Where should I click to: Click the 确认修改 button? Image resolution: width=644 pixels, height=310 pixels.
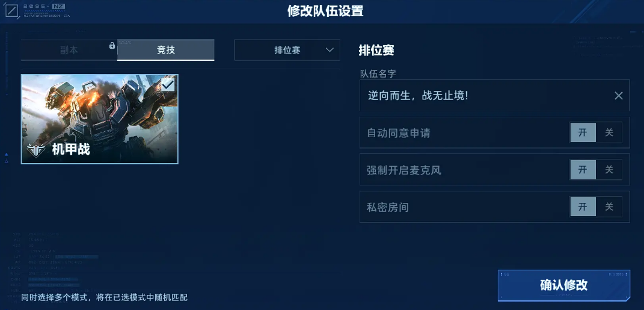click(x=563, y=285)
